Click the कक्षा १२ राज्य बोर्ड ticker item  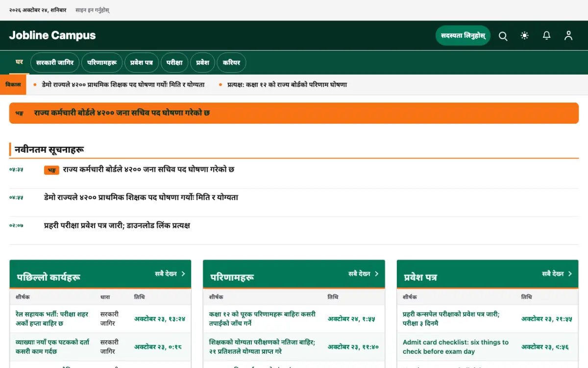pyautogui.click(x=287, y=85)
